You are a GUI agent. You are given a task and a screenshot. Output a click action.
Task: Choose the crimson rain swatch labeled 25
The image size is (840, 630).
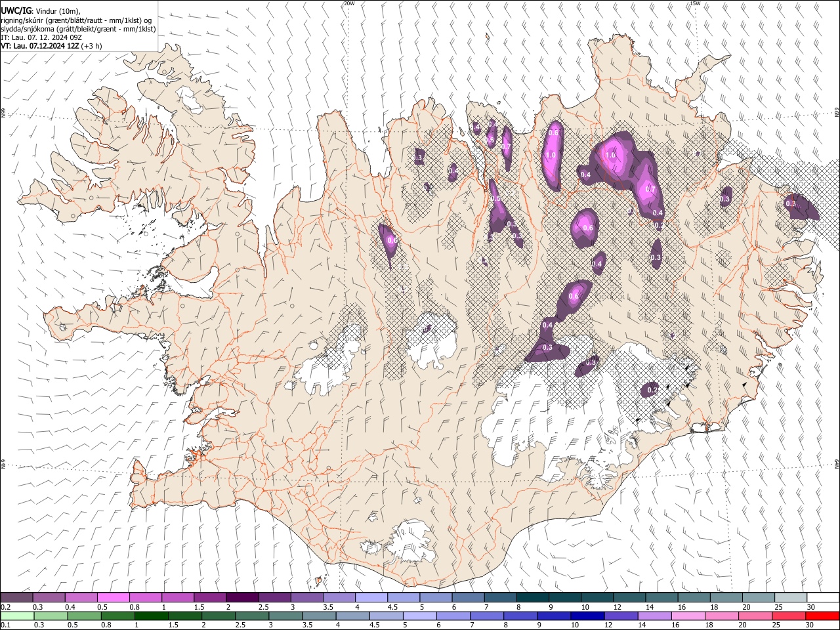[x=789, y=616]
